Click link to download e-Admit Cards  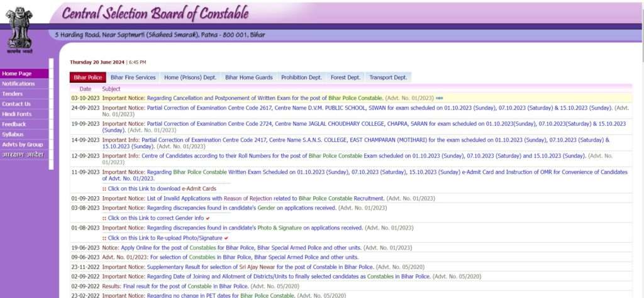pos(162,189)
